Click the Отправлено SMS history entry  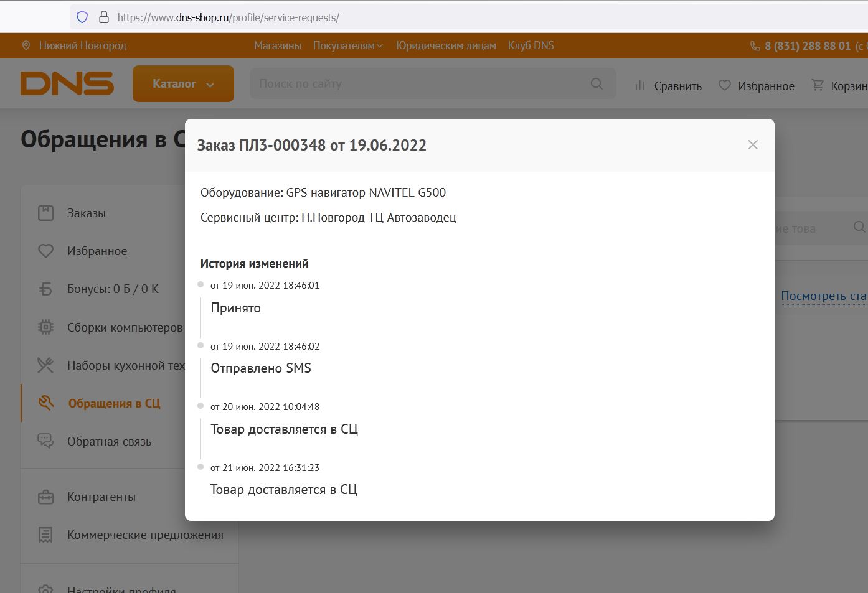(261, 368)
